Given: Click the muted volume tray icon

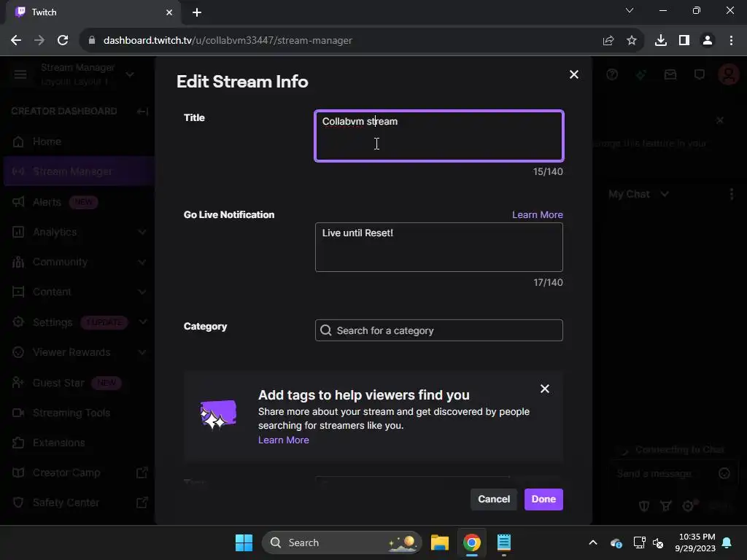Looking at the screenshot, I should [x=659, y=542].
